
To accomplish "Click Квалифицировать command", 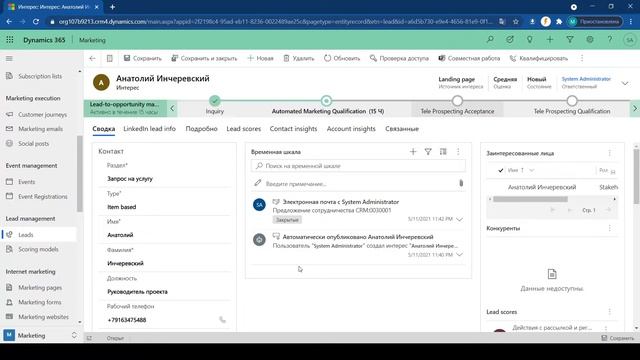I will click(x=538, y=58).
